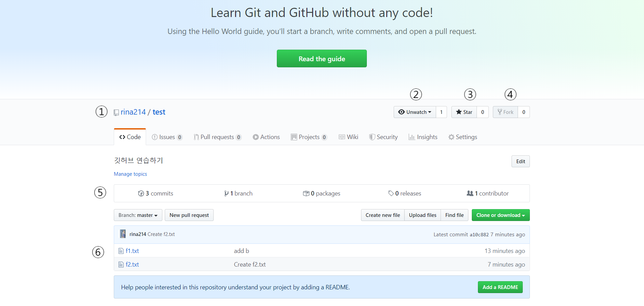Click the fork icon on the Fork button
Image resolution: width=644 pixels, height=306 pixels.
(500, 112)
